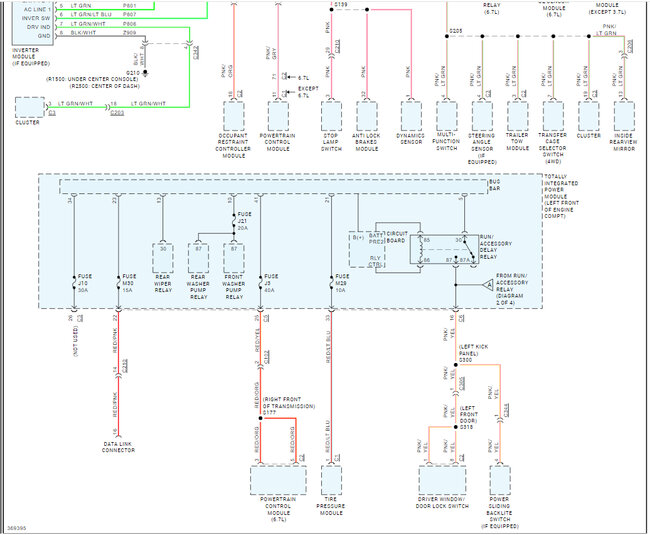Click the Driver Window/Door Lock Switch box
Image resolution: width=650 pixels, height=535 pixels.
(x=442, y=480)
